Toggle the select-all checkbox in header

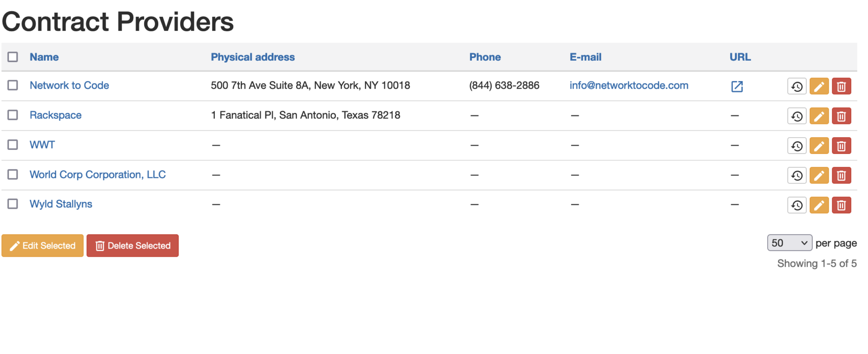(x=13, y=57)
